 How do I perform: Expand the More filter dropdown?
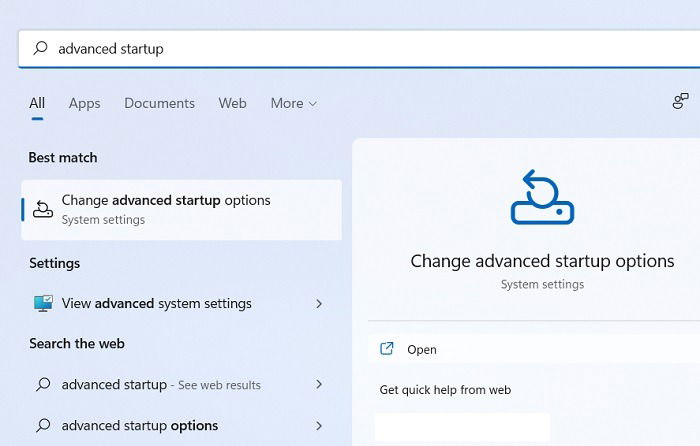[294, 104]
